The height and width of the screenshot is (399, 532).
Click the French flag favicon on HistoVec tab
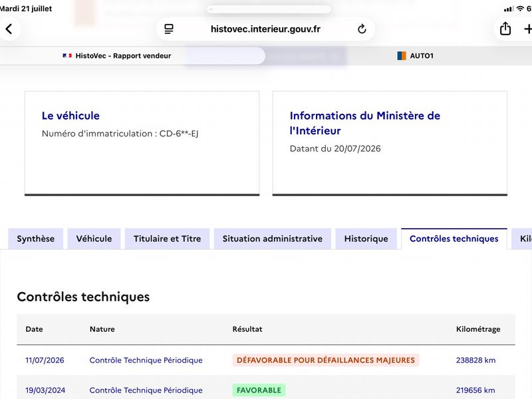pyautogui.click(x=67, y=56)
